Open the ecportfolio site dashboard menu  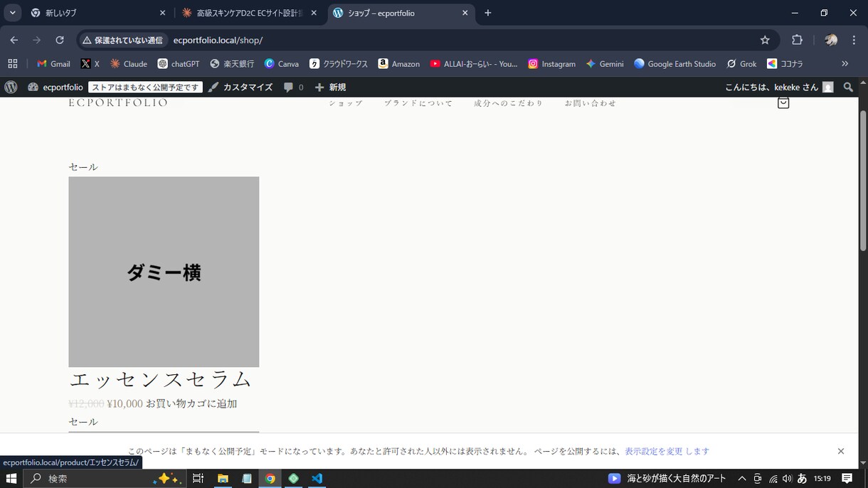pos(55,87)
